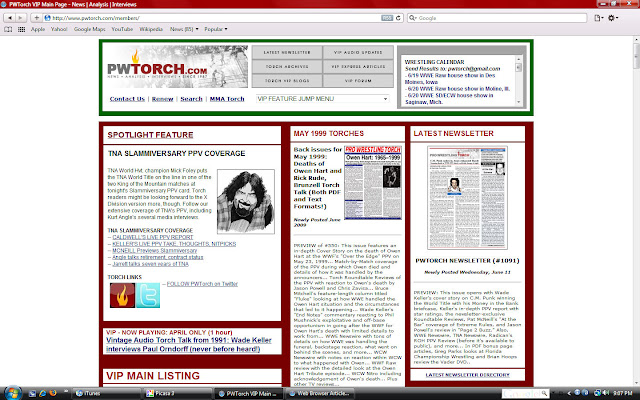This screenshot has width=640, height=400.
Task: Go back with the browser back arrow
Action: click(x=9, y=18)
